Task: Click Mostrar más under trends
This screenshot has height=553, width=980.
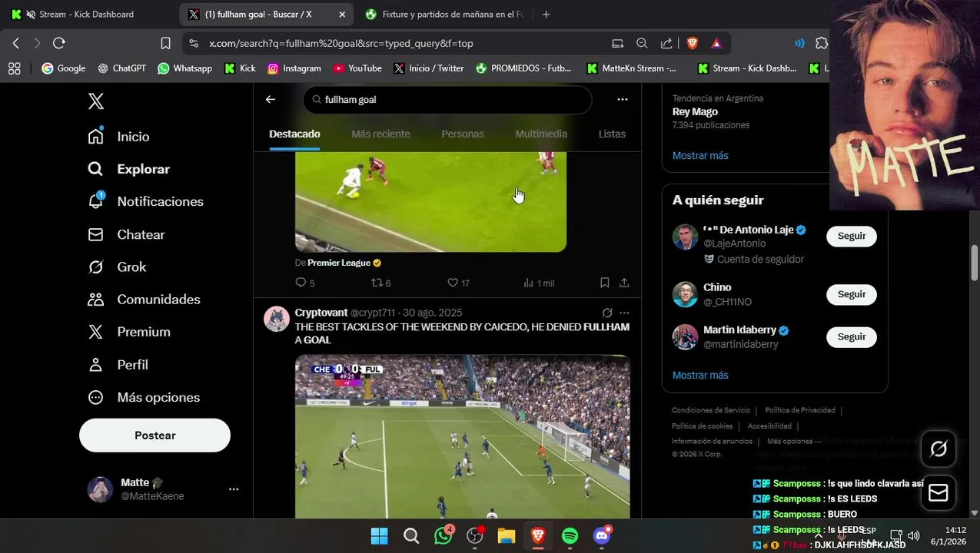Action: pyautogui.click(x=700, y=155)
